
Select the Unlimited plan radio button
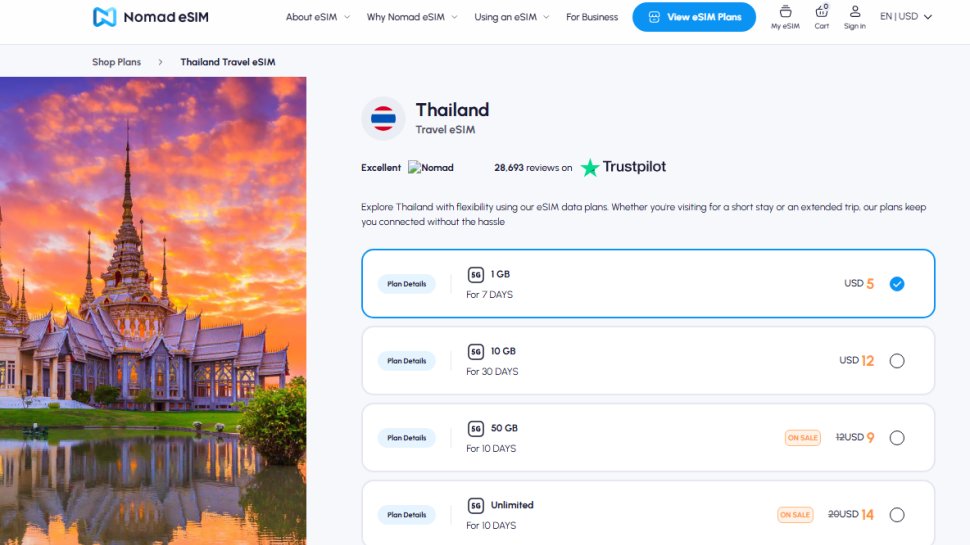(x=897, y=515)
